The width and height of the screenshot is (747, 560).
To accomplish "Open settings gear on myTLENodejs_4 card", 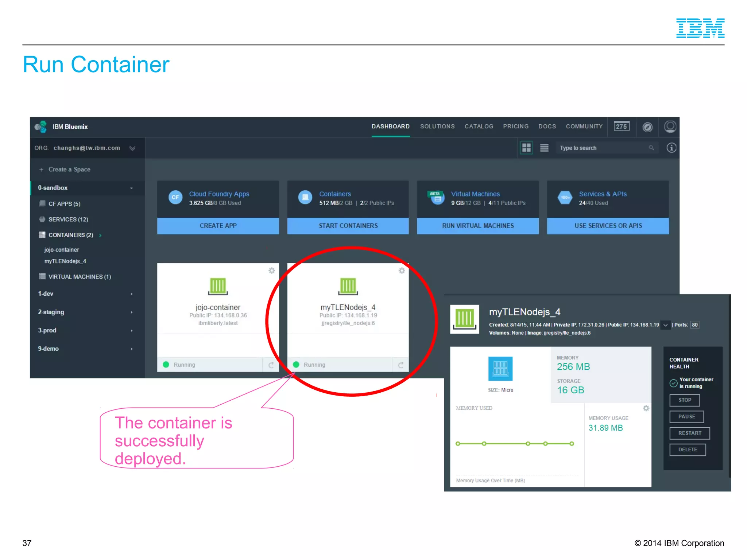I will point(402,271).
